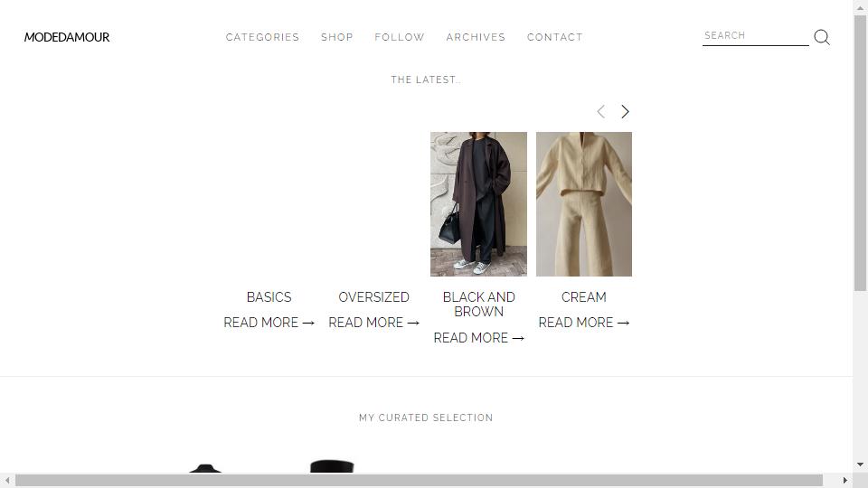
Task: Click Read More under Cream
Action: point(583,323)
